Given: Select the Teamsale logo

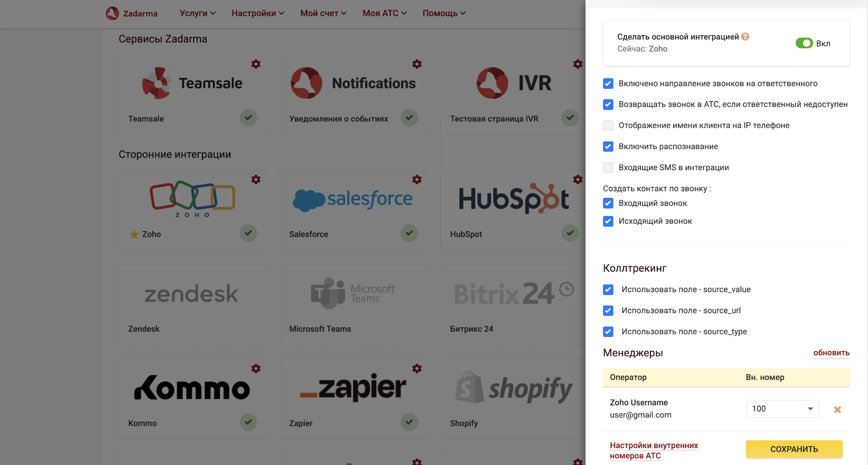Looking at the screenshot, I should coord(192,83).
